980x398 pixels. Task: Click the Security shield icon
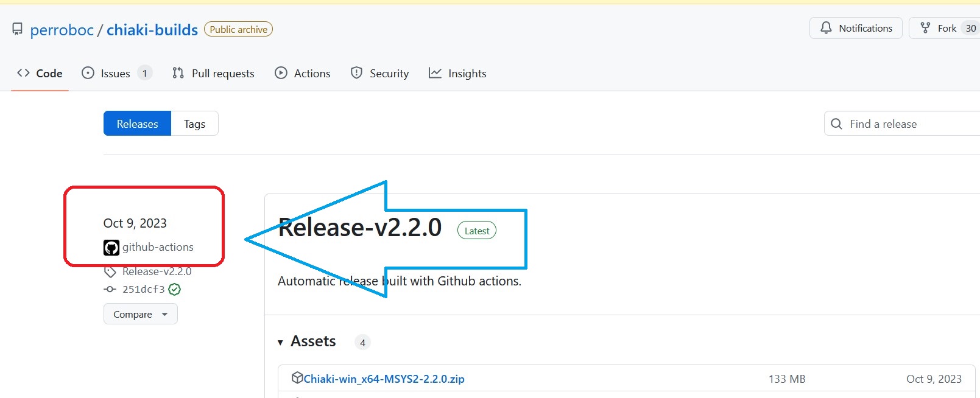point(356,73)
